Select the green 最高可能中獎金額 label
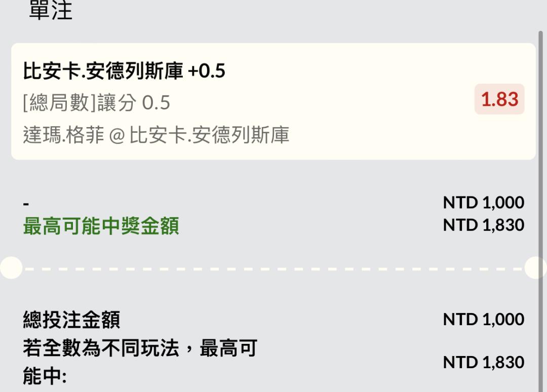This screenshot has width=547, height=392. point(101,226)
